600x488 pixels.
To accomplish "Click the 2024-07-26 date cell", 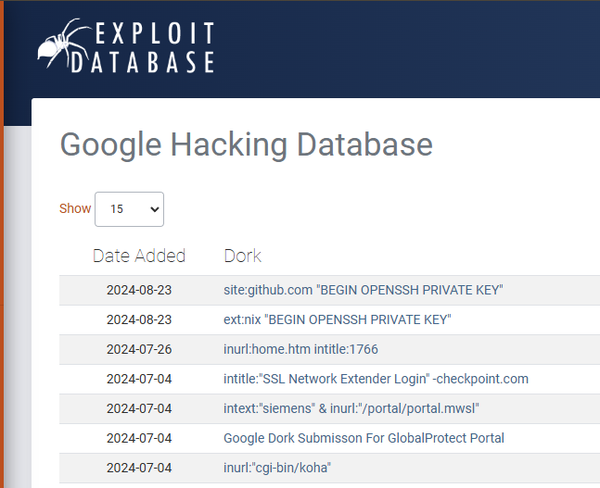I will coord(139,349).
